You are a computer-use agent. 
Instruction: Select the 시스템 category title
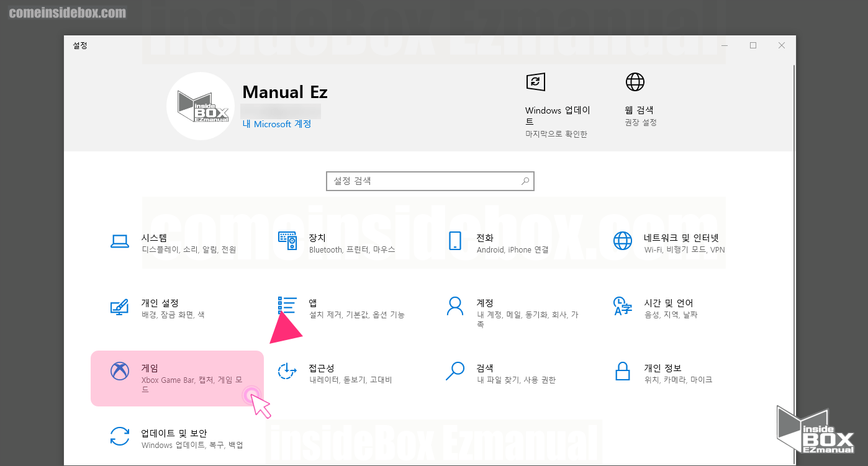pyautogui.click(x=154, y=238)
